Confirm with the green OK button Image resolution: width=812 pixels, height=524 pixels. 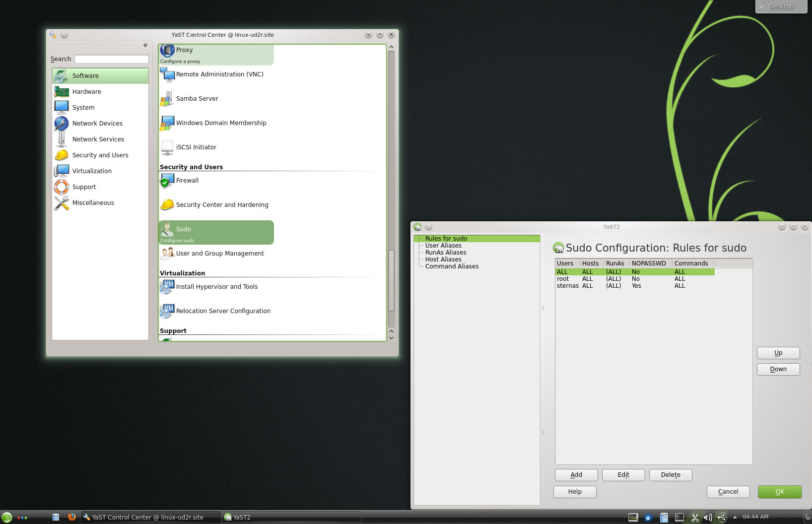coord(780,492)
